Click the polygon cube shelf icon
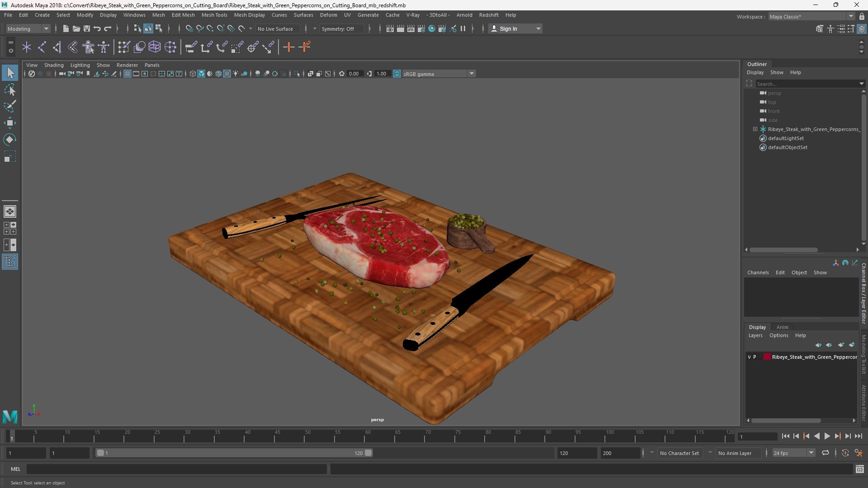The height and width of the screenshot is (488, 868). [x=155, y=47]
